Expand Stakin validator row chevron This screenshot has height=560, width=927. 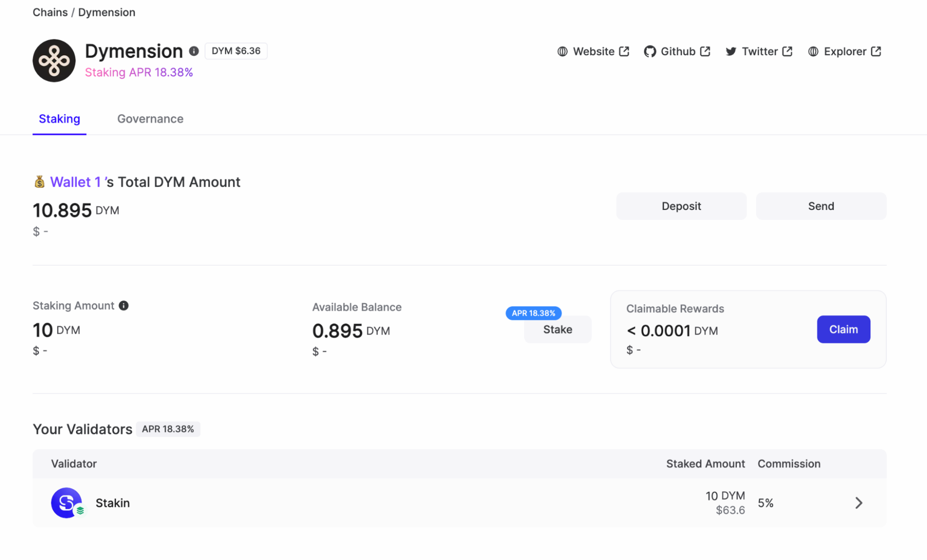[x=858, y=503]
